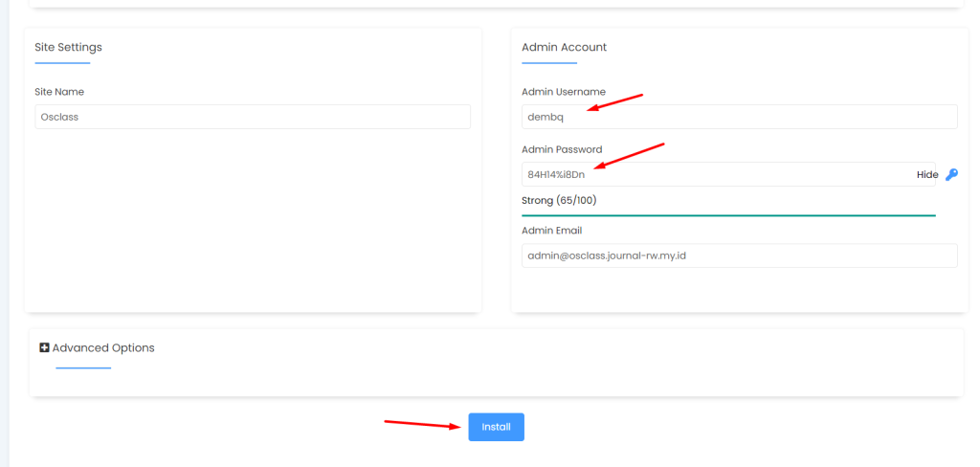
Task: Hide the admin password text
Action: [x=927, y=174]
